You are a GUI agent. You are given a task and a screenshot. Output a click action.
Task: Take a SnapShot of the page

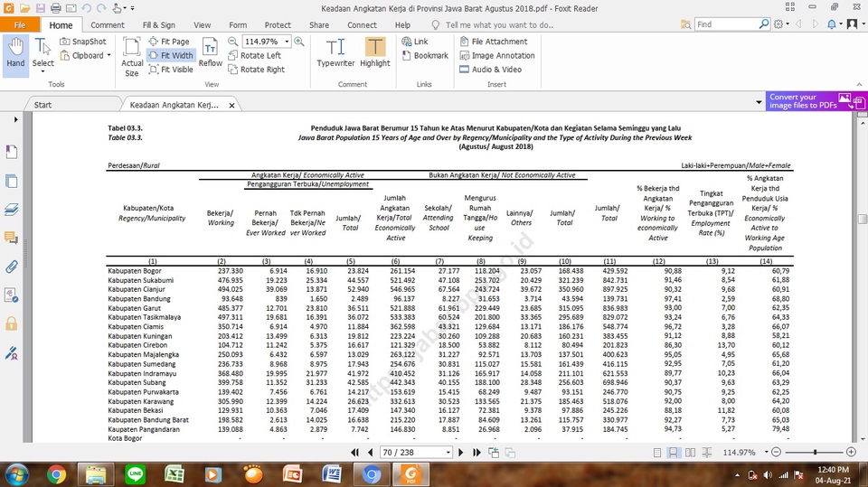point(83,42)
